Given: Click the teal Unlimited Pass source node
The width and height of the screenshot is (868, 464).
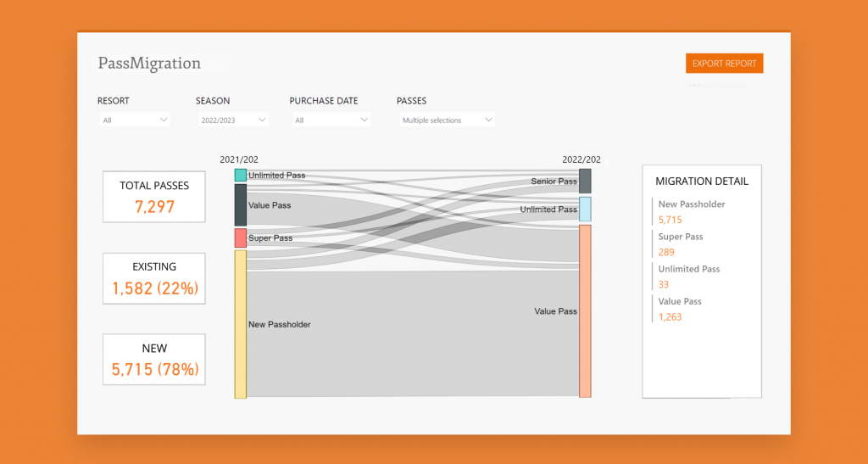Looking at the screenshot, I should 241,175.
